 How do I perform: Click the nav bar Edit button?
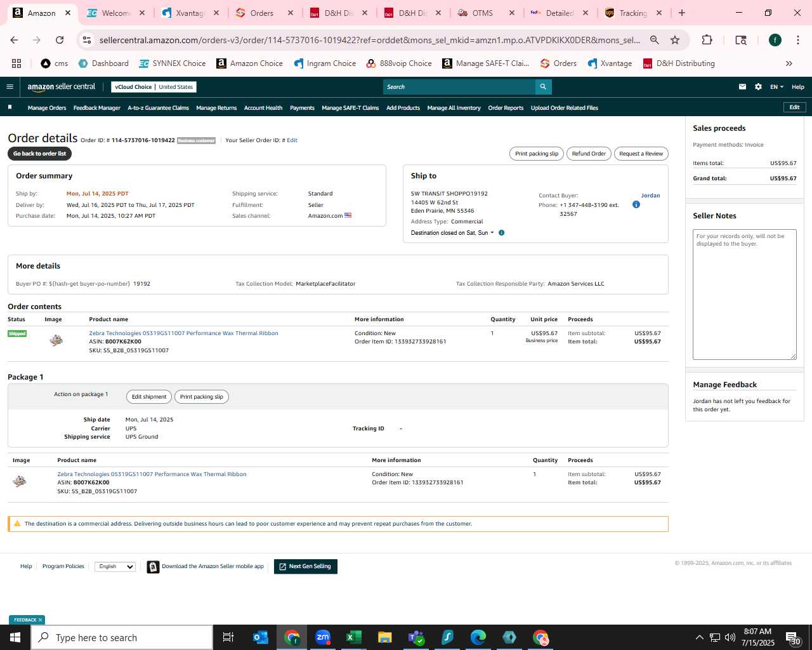pyautogui.click(x=794, y=107)
